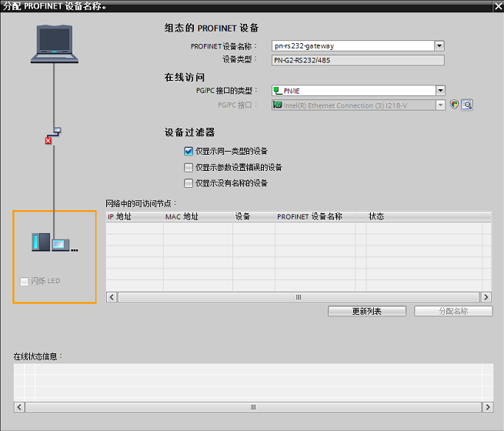Enable 仅显示参数设置错误的设备 checkbox
The height and width of the screenshot is (431, 504).
[189, 167]
